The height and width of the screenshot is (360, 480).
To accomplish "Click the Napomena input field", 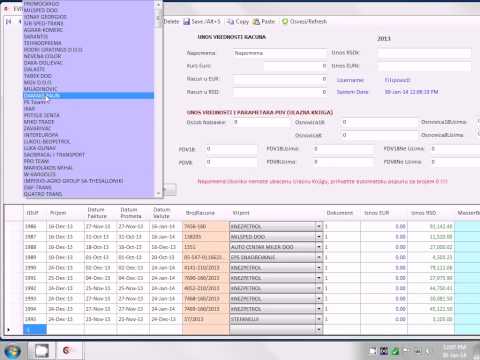I will point(279,53).
